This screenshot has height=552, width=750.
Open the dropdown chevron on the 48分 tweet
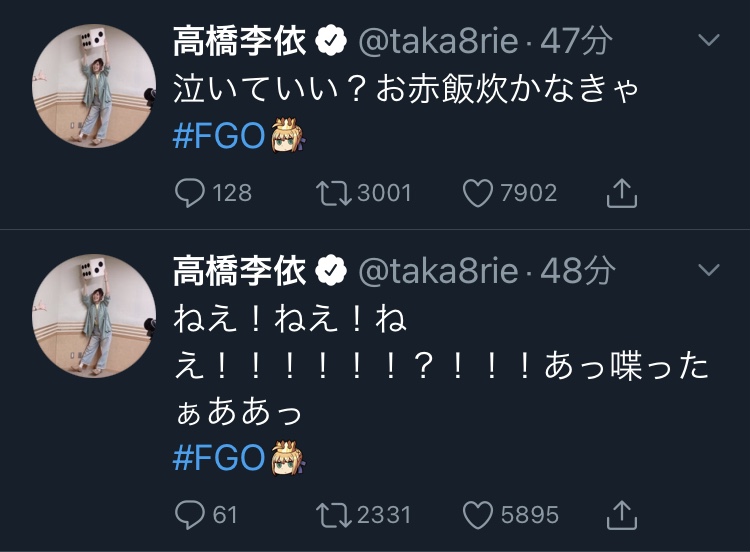708,270
